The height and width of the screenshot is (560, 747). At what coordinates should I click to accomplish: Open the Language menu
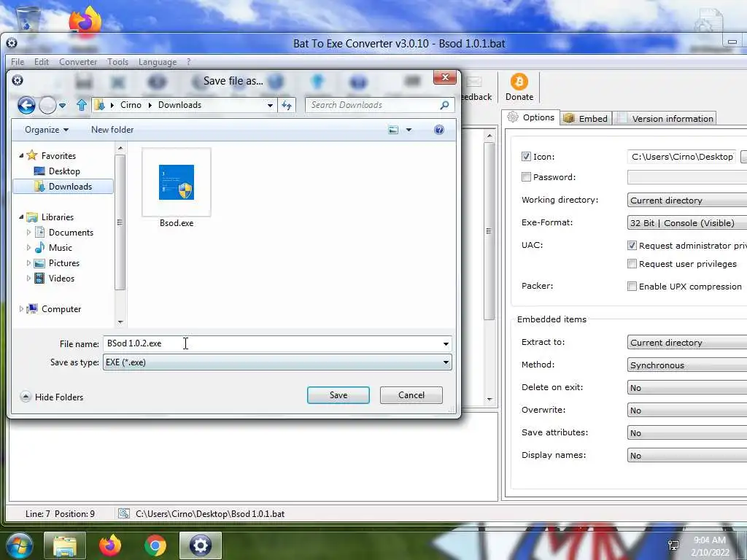point(158,62)
